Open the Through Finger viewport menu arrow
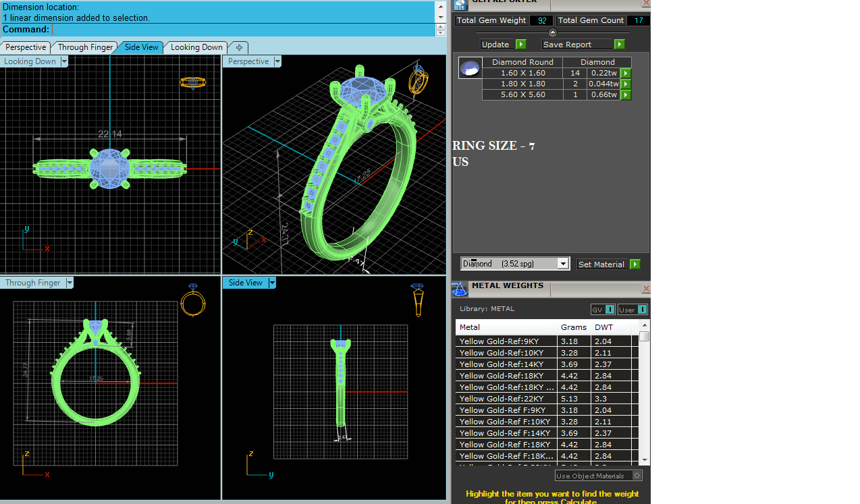The height and width of the screenshot is (504, 860). coord(69,283)
